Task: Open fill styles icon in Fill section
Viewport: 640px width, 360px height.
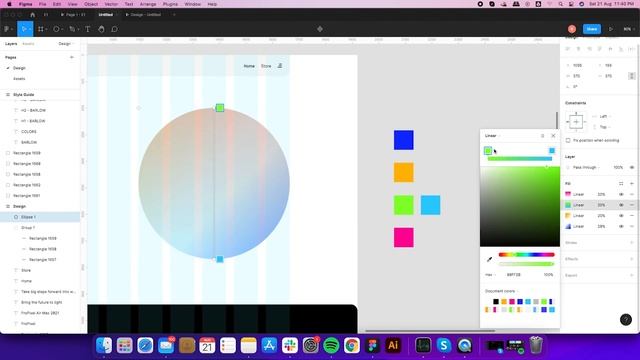Action: point(621,183)
